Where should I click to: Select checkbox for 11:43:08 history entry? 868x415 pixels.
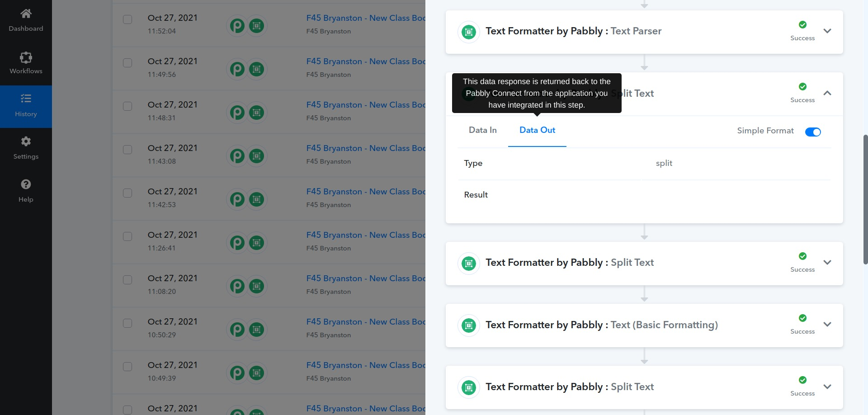click(127, 150)
